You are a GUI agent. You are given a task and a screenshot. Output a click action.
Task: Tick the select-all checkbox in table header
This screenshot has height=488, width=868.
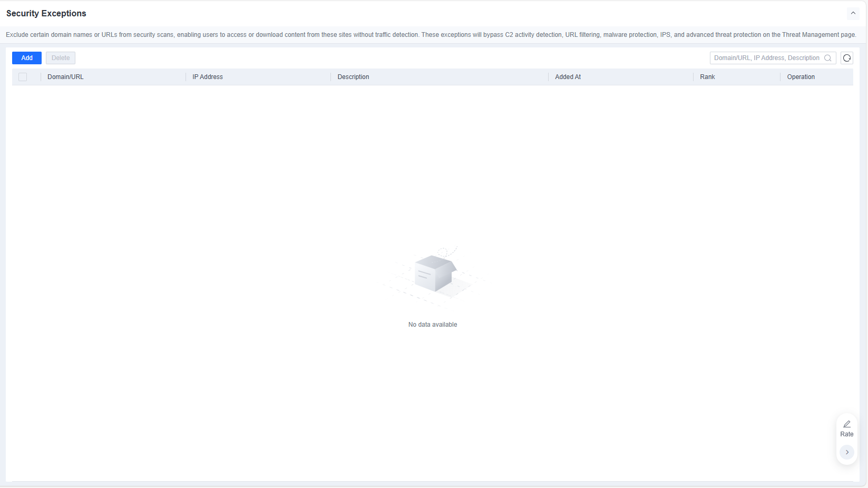23,77
